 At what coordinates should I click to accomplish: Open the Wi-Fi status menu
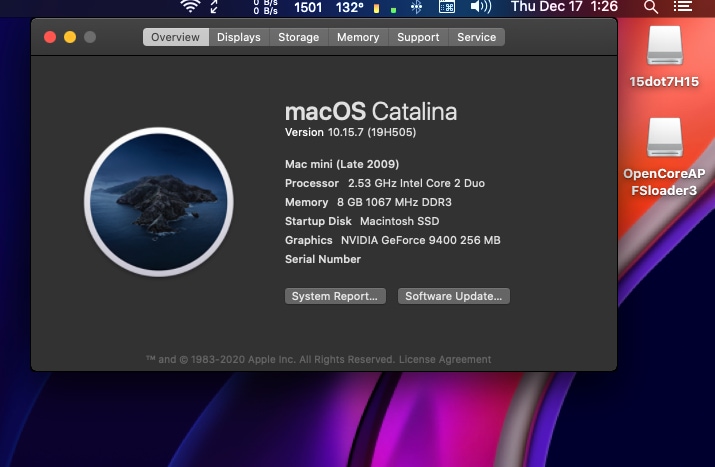(190, 6)
